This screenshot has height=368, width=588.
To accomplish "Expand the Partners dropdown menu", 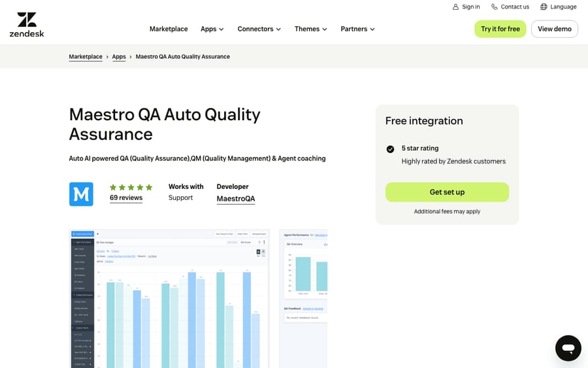I will (357, 29).
